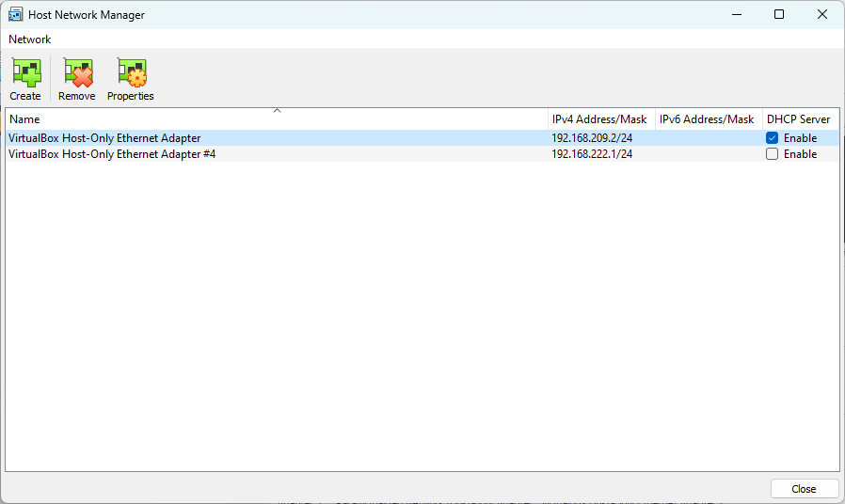Minimize the Host Network Manager window
The height and width of the screenshot is (504, 845).
coord(737,14)
